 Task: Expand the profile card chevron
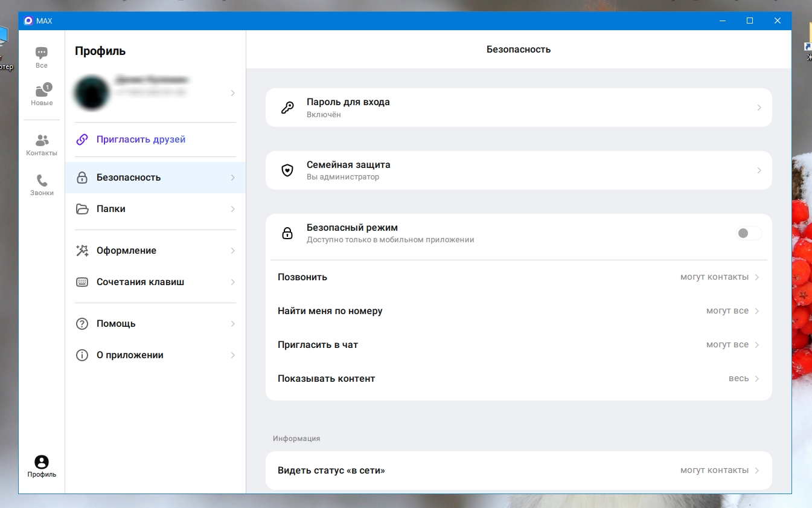233,93
